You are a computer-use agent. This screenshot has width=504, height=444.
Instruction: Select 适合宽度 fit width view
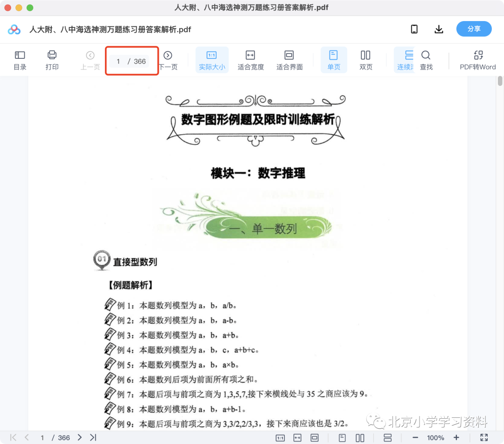point(251,60)
